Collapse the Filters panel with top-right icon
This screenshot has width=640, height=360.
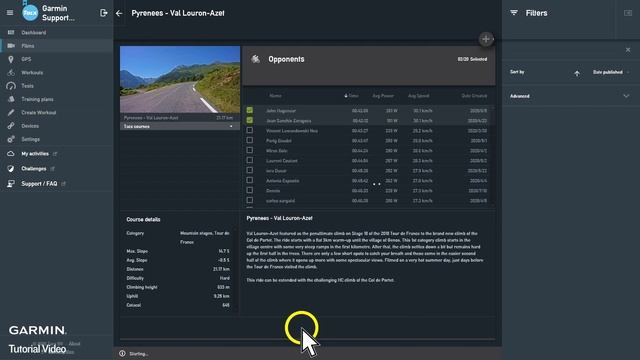coord(628,13)
